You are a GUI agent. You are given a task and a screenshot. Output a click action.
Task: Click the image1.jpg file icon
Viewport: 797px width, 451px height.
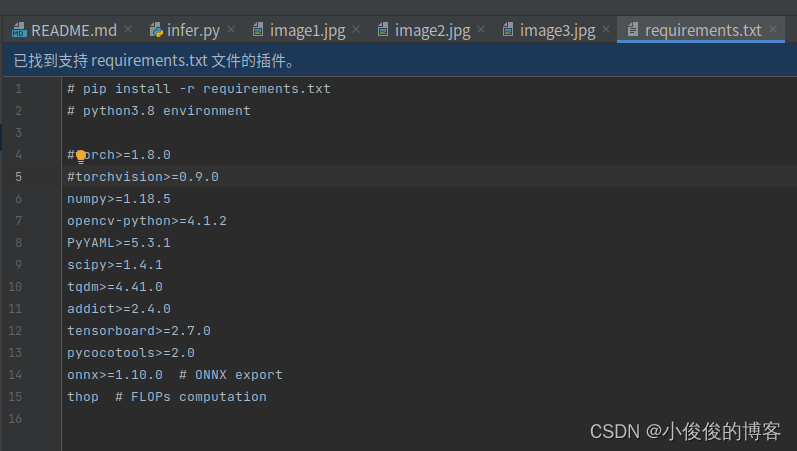point(258,30)
